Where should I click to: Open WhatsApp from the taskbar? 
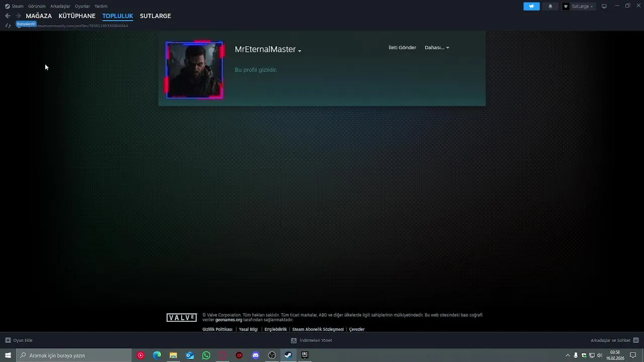pos(206,355)
